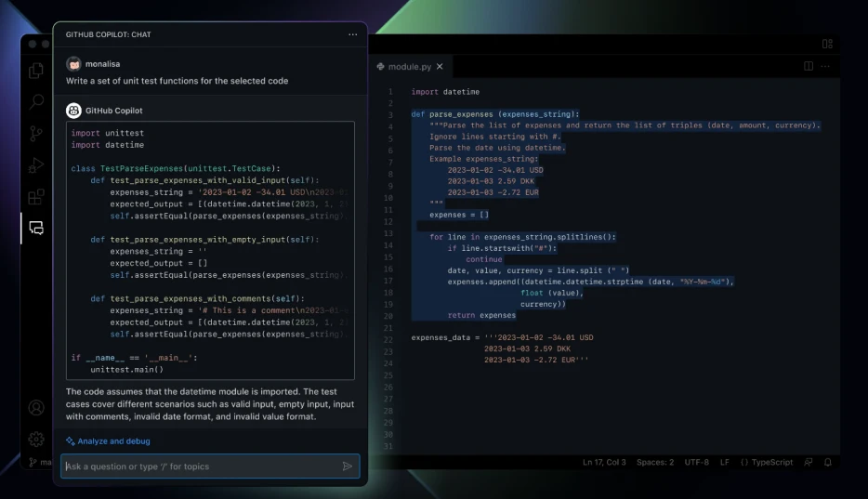Open the Search magnifier in activity bar
Viewport: 868px width, 499px height.
[36, 102]
